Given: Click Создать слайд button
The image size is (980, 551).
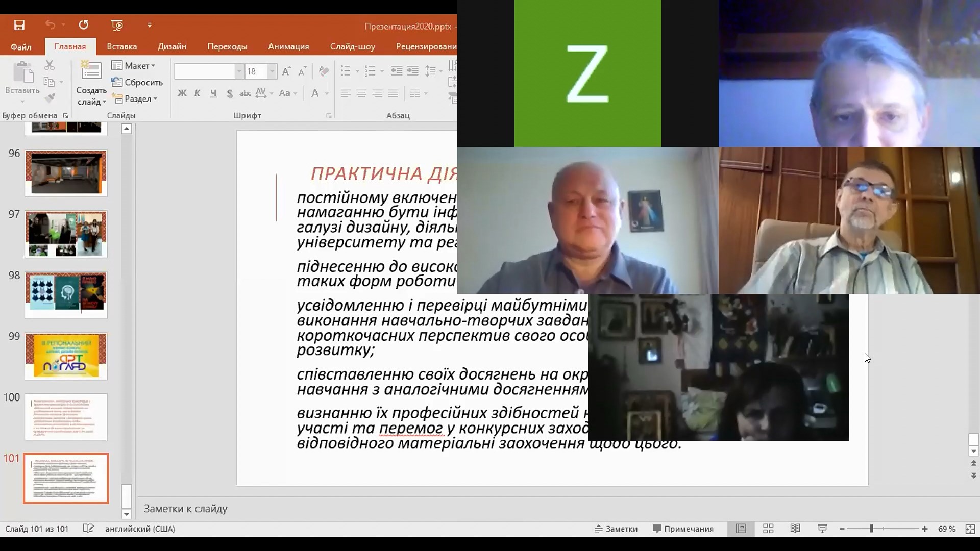Looking at the screenshot, I should click(91, 83).
